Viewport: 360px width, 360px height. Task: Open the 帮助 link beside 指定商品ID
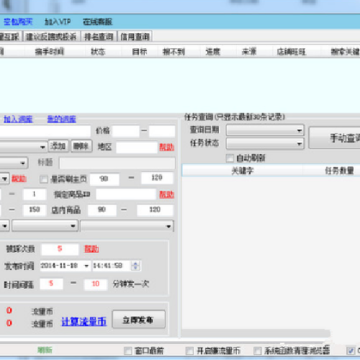(x=167, y=194)
